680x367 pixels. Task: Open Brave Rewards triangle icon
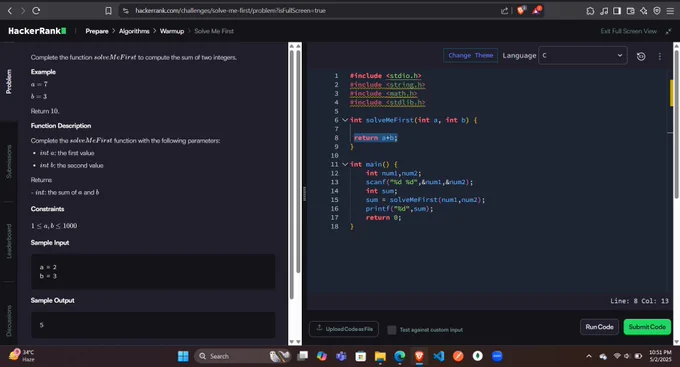click(536, 10)
